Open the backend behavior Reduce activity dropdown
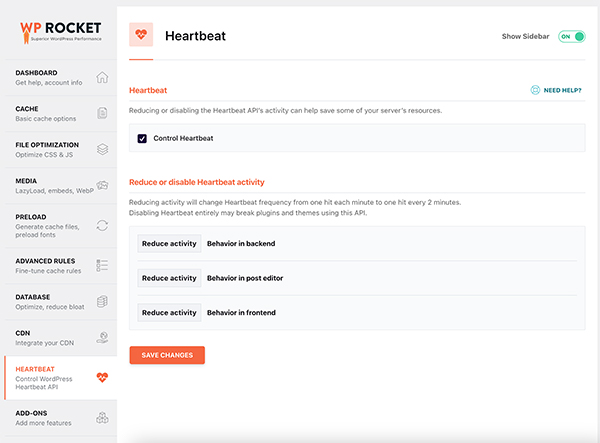The image size is (600, 443). click(169, 243)
